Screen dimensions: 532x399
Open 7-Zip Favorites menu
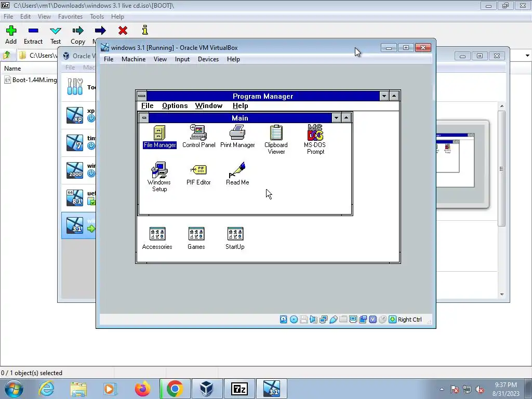(70, 16)
